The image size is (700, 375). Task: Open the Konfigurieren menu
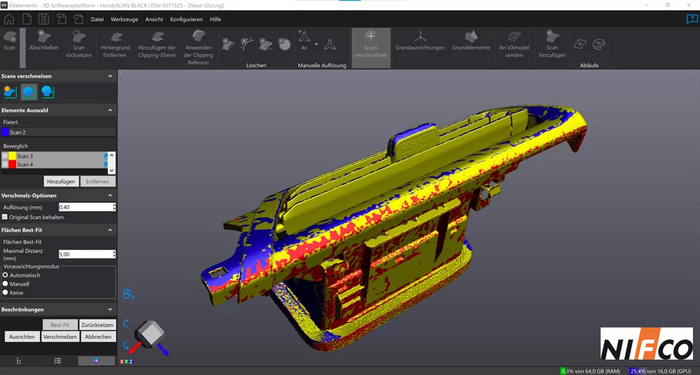click(x=186, y=19)
